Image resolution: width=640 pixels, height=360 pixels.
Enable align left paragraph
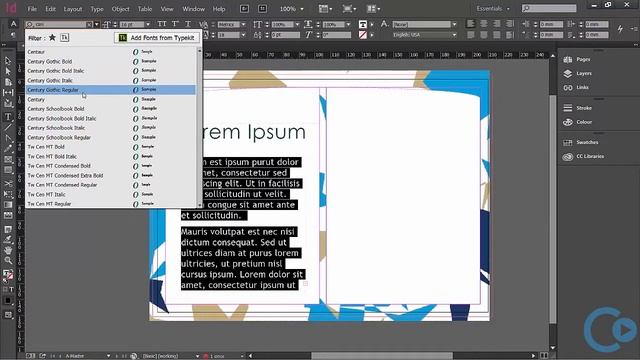[x=471, y=24]
